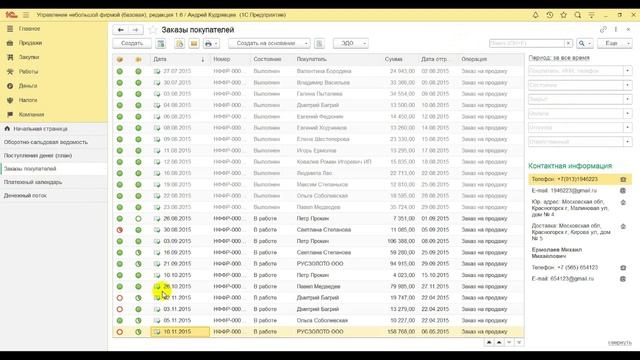Clear the search field with X

(x=568, y=43)
